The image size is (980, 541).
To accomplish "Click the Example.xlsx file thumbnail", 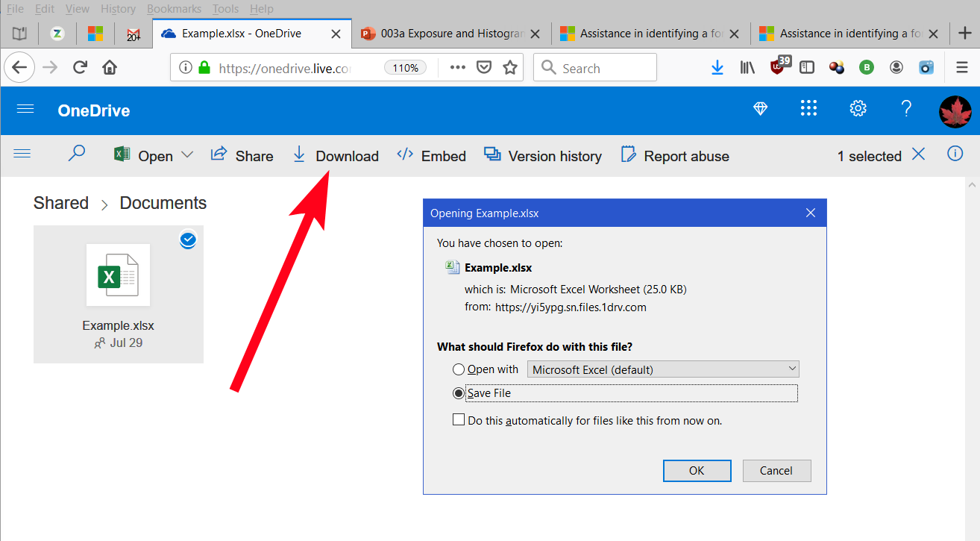I will pos(118,275).
